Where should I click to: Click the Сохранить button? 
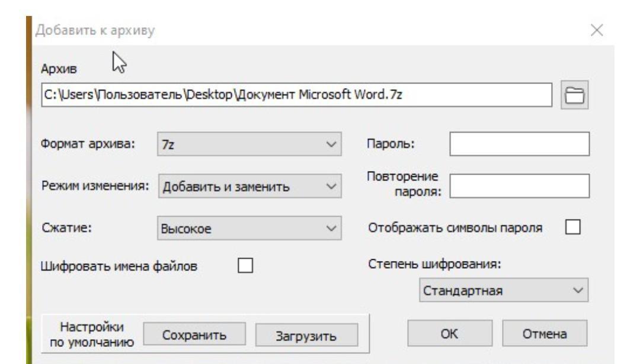[187, 334]
